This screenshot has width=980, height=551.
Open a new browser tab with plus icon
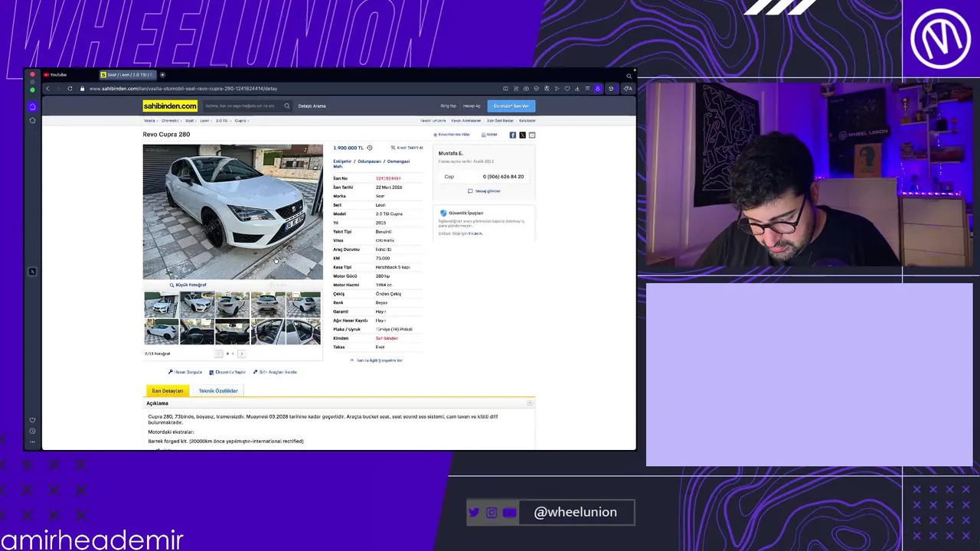162,75
